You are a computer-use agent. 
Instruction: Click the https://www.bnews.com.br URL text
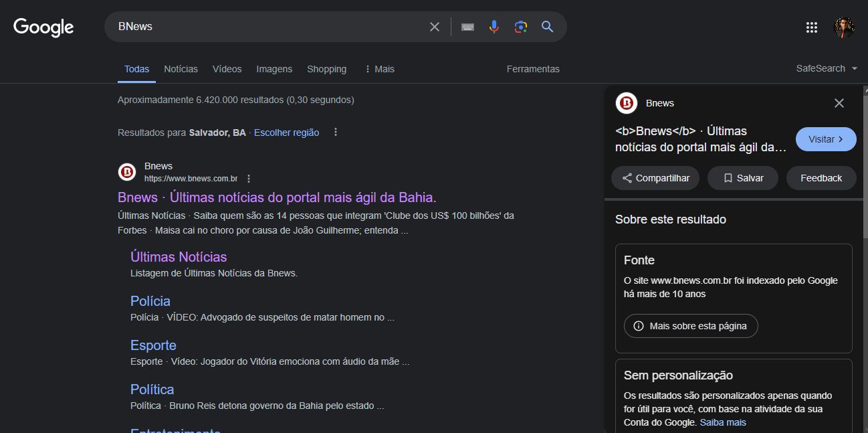tap(191, 179)
